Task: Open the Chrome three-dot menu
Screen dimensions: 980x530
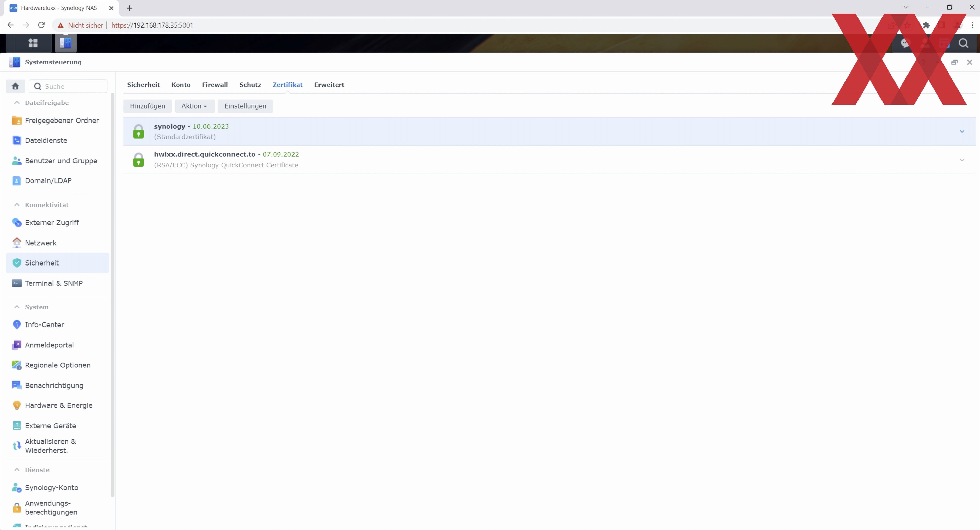Action: tap(972, 25)
